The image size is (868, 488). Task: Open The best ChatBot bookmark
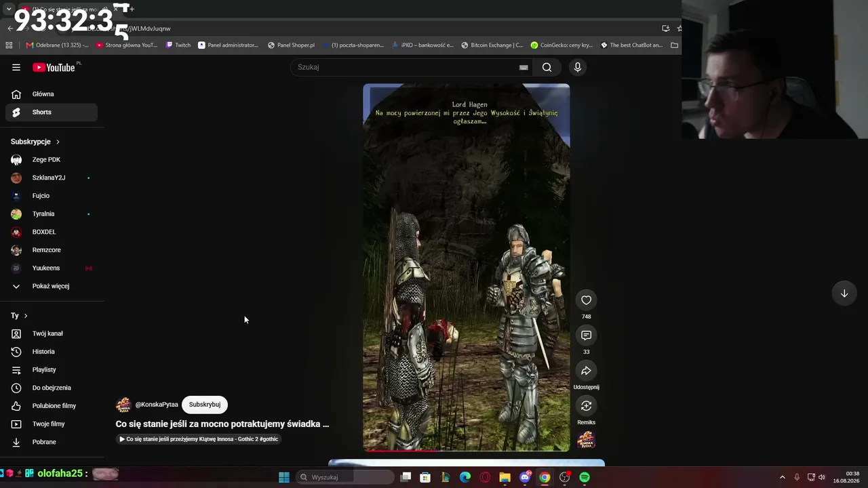(631, 45)
